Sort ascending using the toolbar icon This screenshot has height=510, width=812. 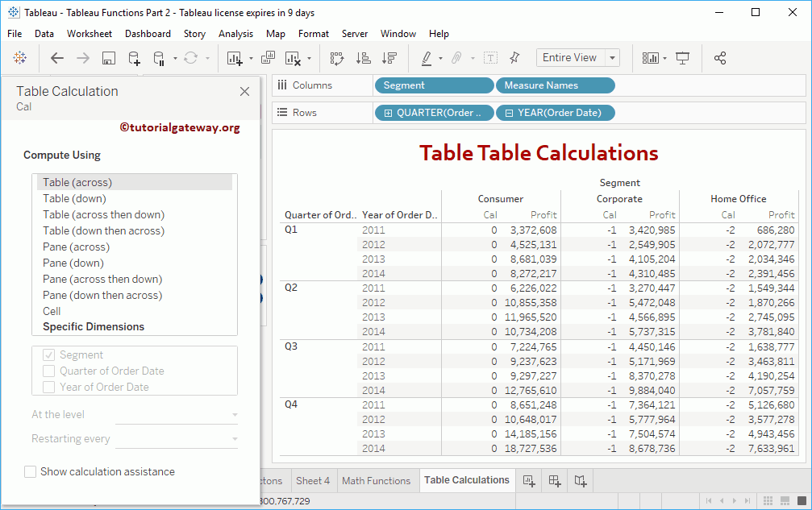(x=363, y=58)
